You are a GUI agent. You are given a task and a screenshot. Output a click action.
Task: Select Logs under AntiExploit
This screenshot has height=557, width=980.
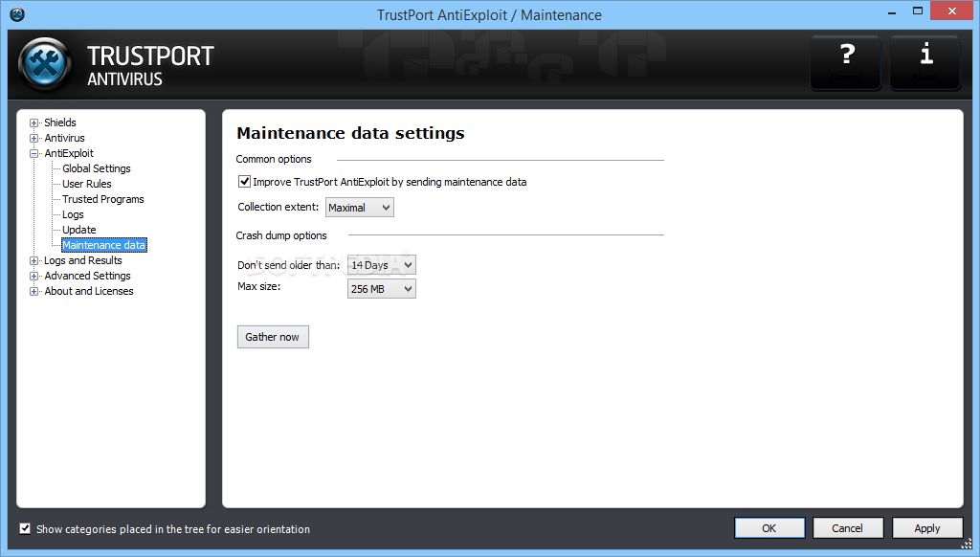click(73, 214)
